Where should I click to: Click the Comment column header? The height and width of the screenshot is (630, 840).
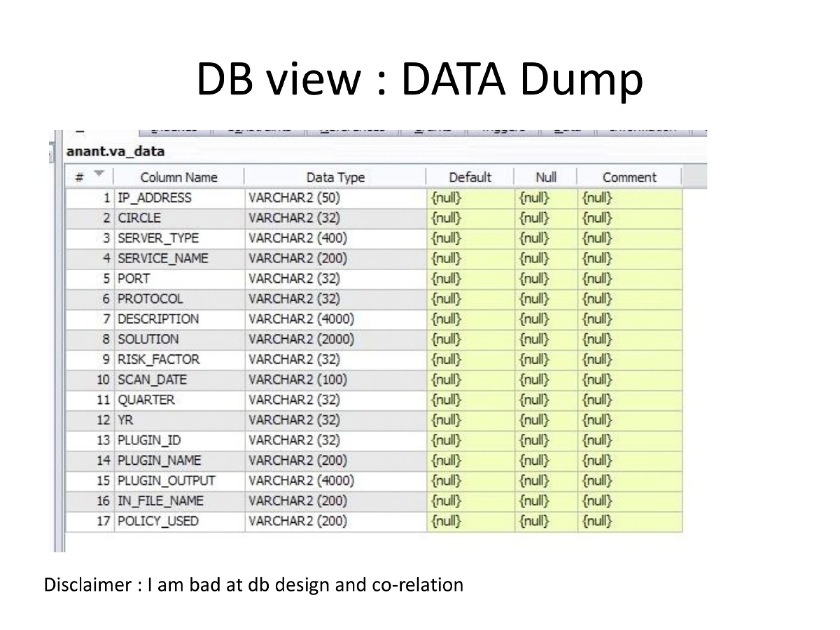tap(629, 177)
